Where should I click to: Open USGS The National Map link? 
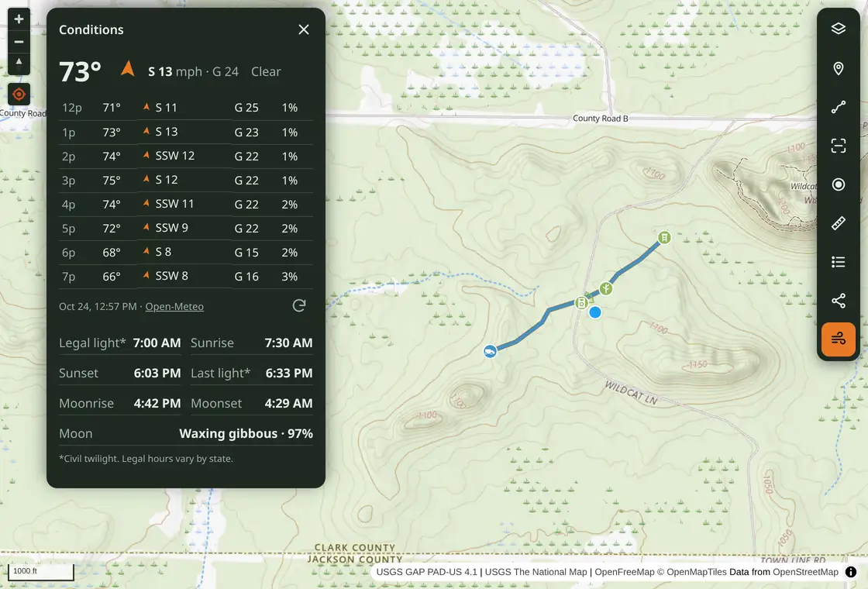pos(536,572)
